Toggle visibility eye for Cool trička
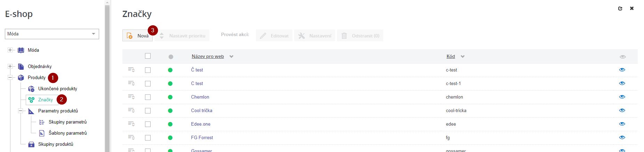 point(622,110)
